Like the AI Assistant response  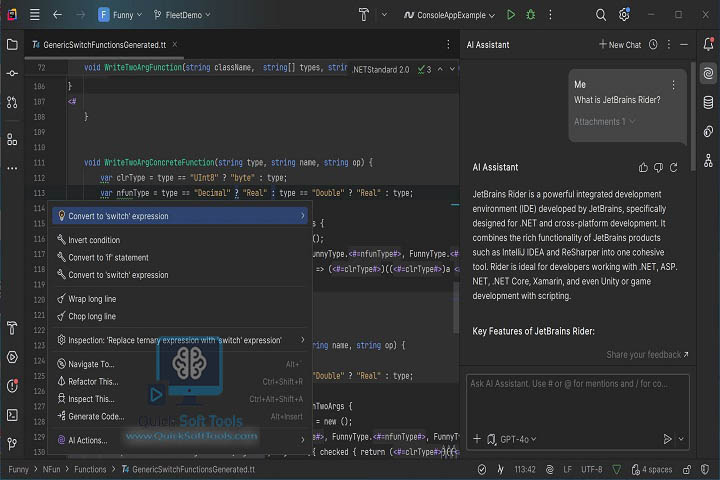click(643, 168)
